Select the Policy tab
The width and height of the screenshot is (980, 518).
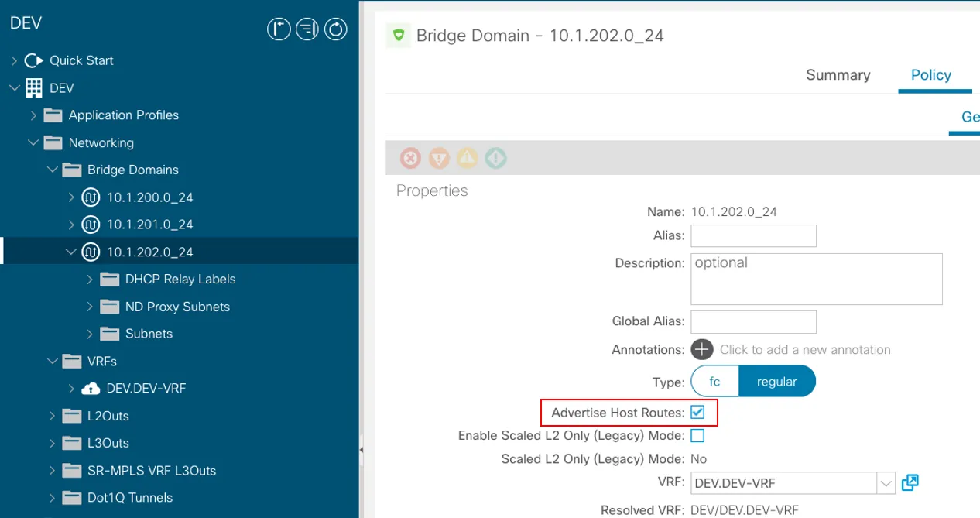(x=930, y=75)
